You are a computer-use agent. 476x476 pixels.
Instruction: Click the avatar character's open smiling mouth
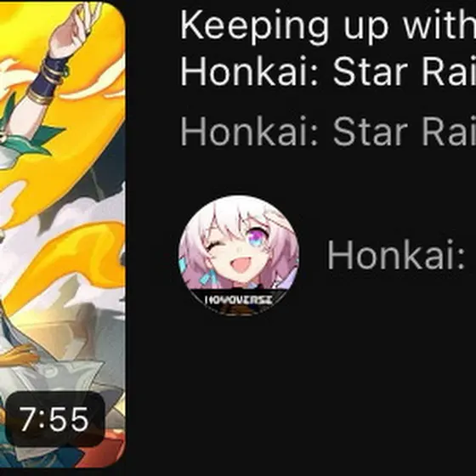click(242, 263)
